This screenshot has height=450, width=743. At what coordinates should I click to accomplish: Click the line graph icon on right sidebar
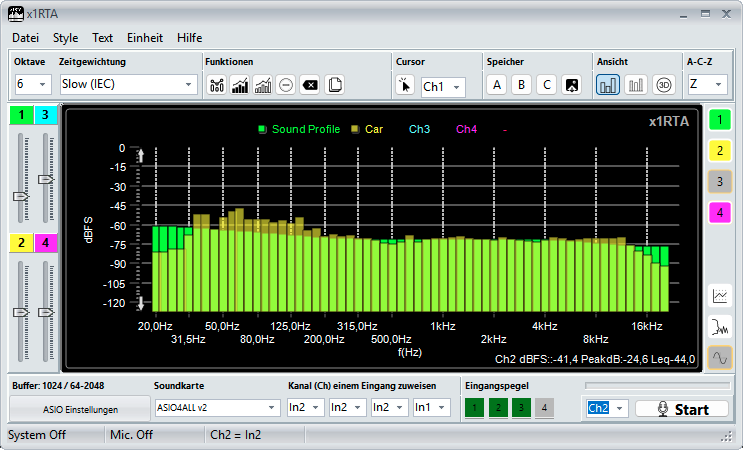(720, 296)
